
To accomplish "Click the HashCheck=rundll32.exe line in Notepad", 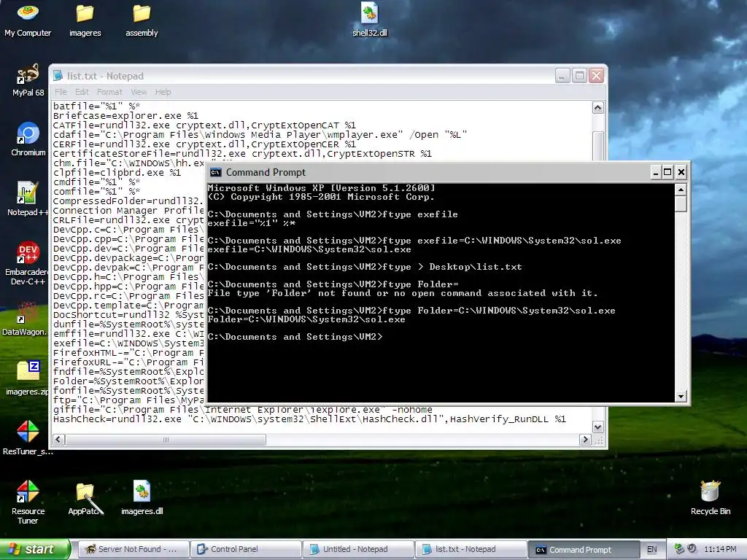I will (x=309, y=419).
